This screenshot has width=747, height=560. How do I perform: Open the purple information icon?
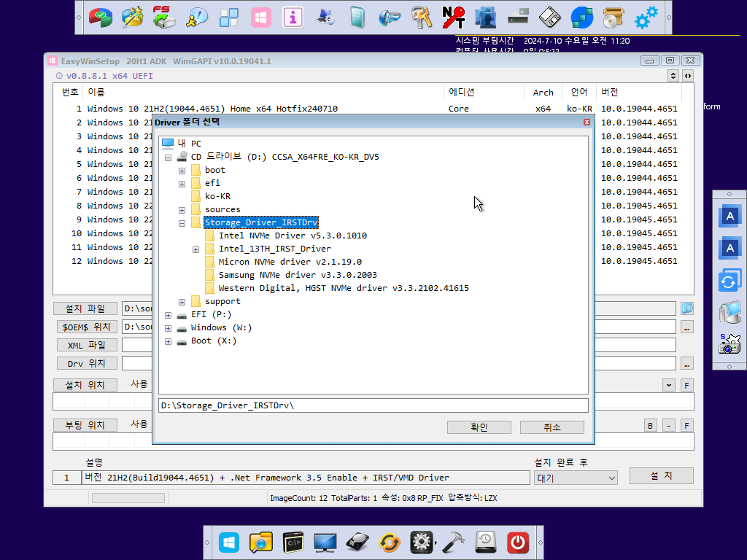coord(293,18)
